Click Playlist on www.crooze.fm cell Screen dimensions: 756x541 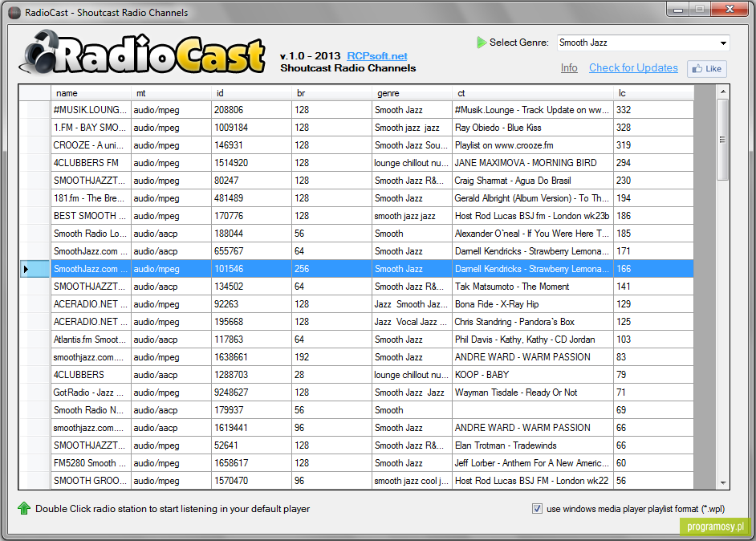tap(533, 145)
